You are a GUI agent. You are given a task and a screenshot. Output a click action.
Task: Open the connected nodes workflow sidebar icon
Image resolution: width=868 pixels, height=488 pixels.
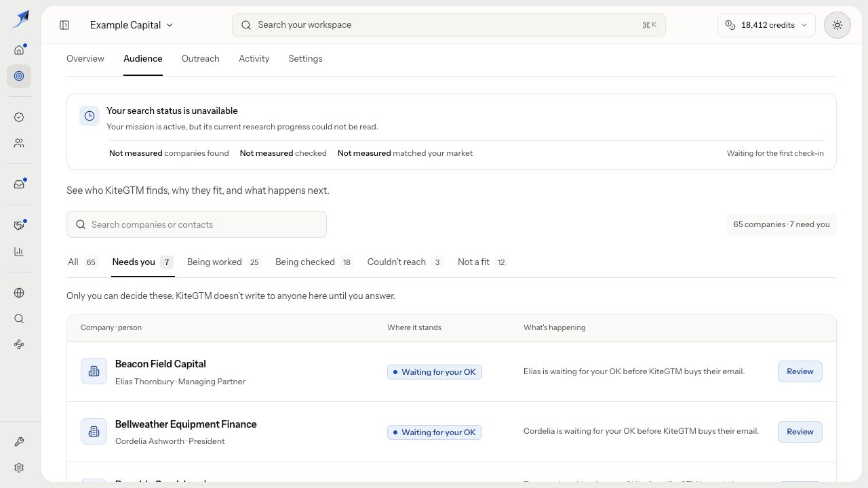19,344
